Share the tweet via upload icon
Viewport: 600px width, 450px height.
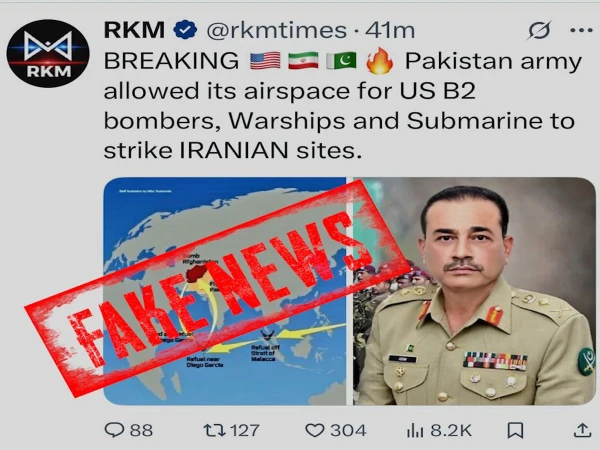coord(582,430)
